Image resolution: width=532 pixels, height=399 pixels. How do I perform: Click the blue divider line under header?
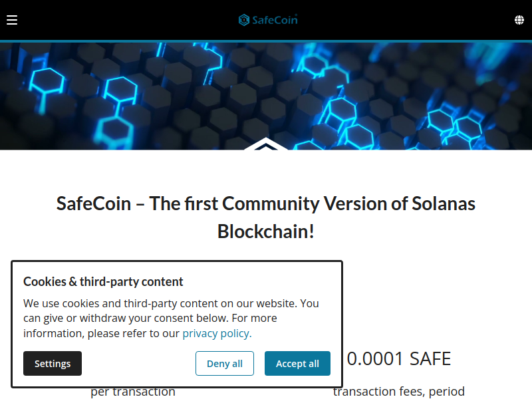click(266, 41)
